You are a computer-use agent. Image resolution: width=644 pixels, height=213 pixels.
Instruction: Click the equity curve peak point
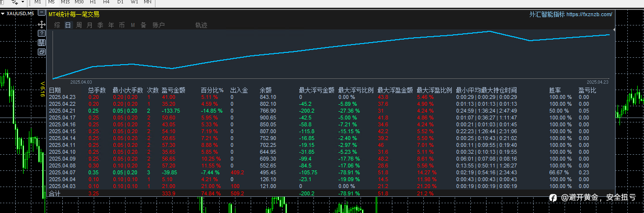pos(489,31)
